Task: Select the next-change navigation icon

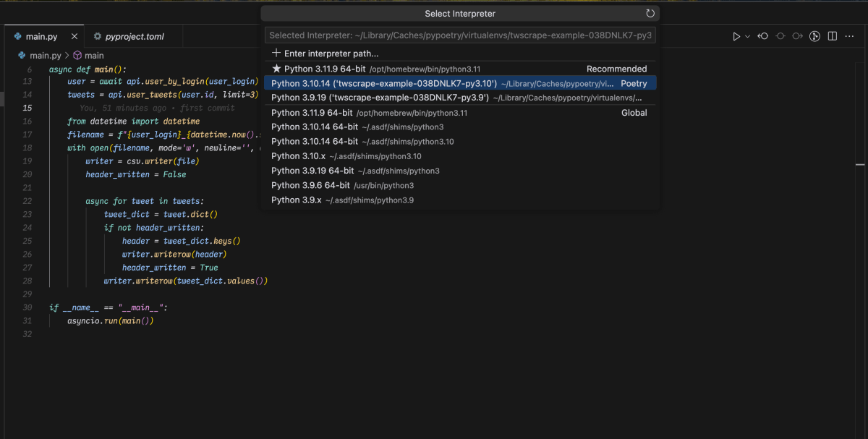Action: 798,35
